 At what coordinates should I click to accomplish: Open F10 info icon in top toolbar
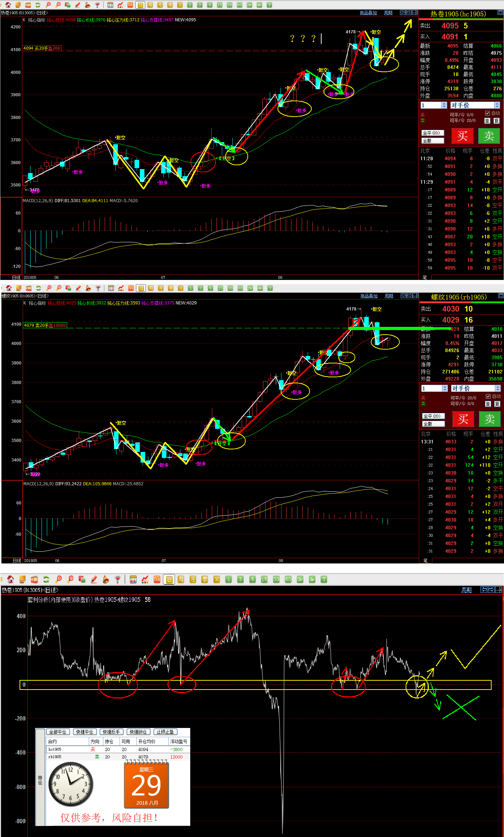click(x=28, y=5)
